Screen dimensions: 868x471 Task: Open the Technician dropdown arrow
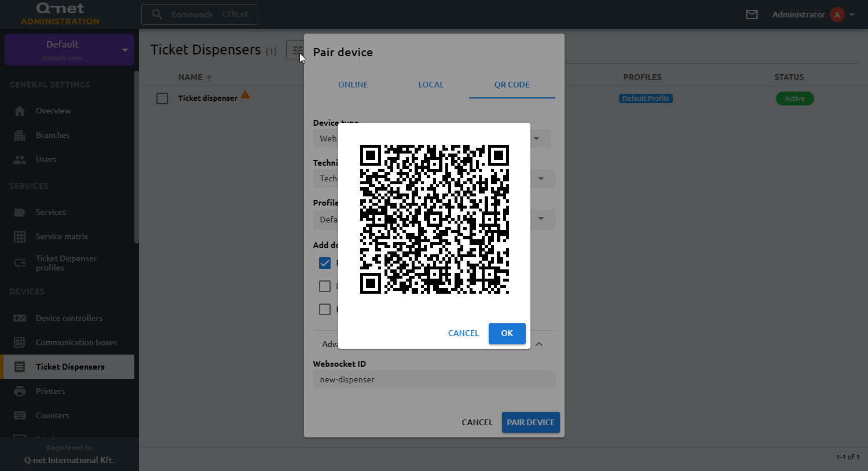541,178
